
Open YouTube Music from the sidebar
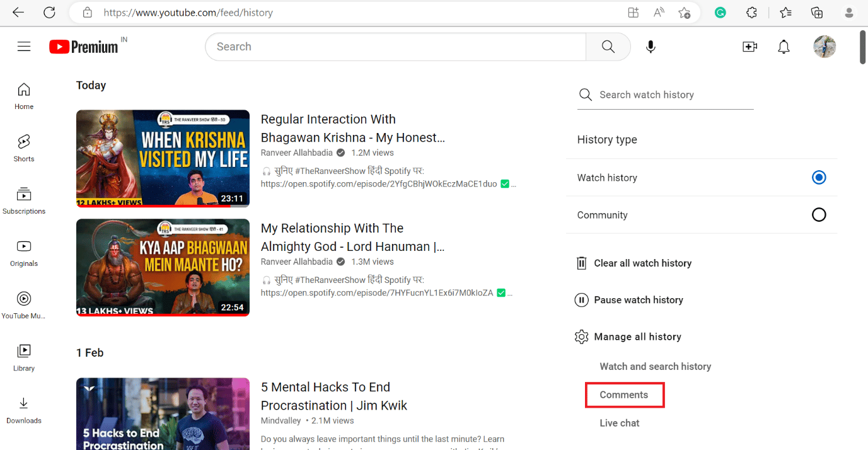click(23, 304)
